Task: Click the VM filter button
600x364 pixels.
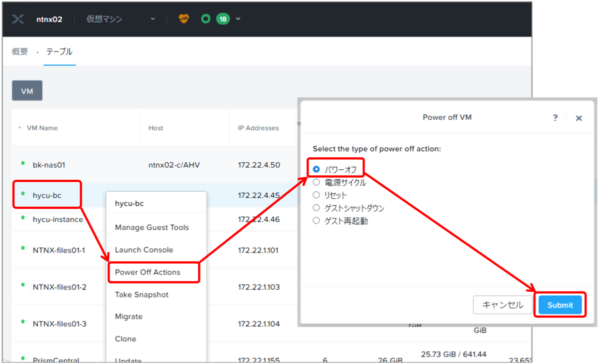Action: [27, 91]
